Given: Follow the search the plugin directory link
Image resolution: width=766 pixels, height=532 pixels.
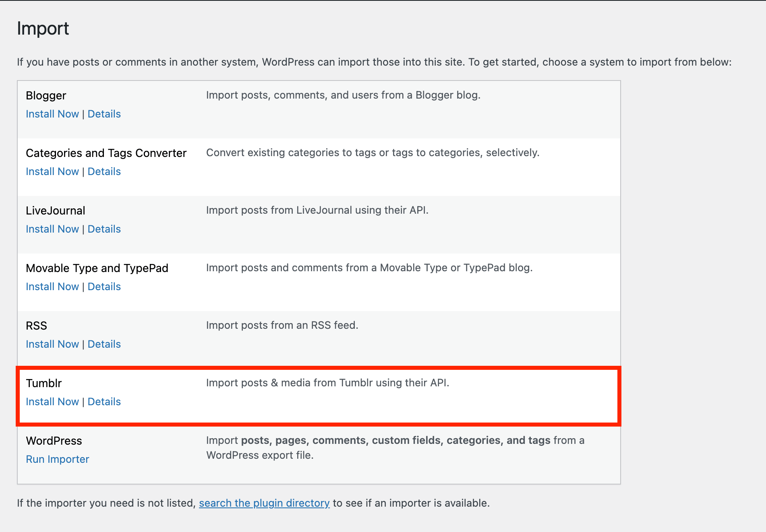Looking at the screenshot, I should tap(264, 503).
